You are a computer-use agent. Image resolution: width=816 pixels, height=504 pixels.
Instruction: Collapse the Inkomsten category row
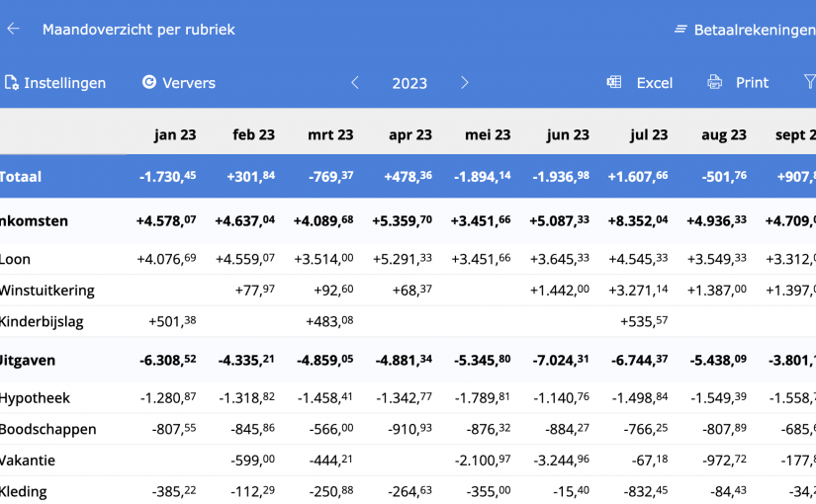tap(35, 221)
